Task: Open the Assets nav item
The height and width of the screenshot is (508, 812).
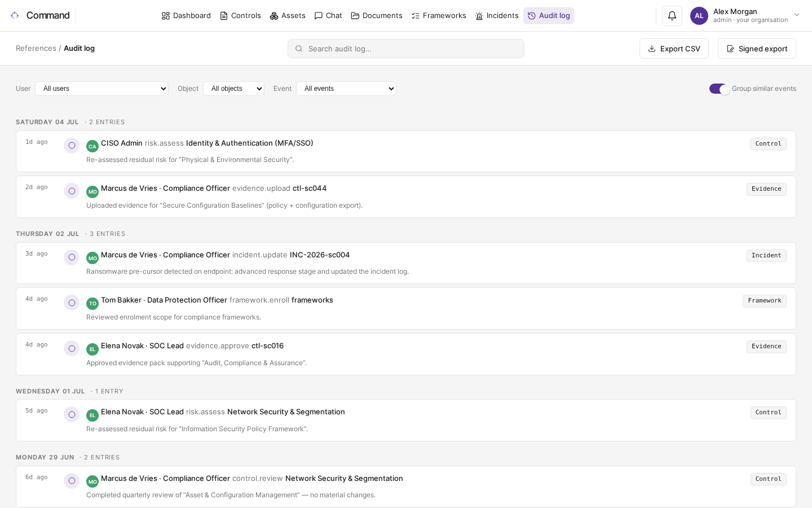Action: [288, 16]
